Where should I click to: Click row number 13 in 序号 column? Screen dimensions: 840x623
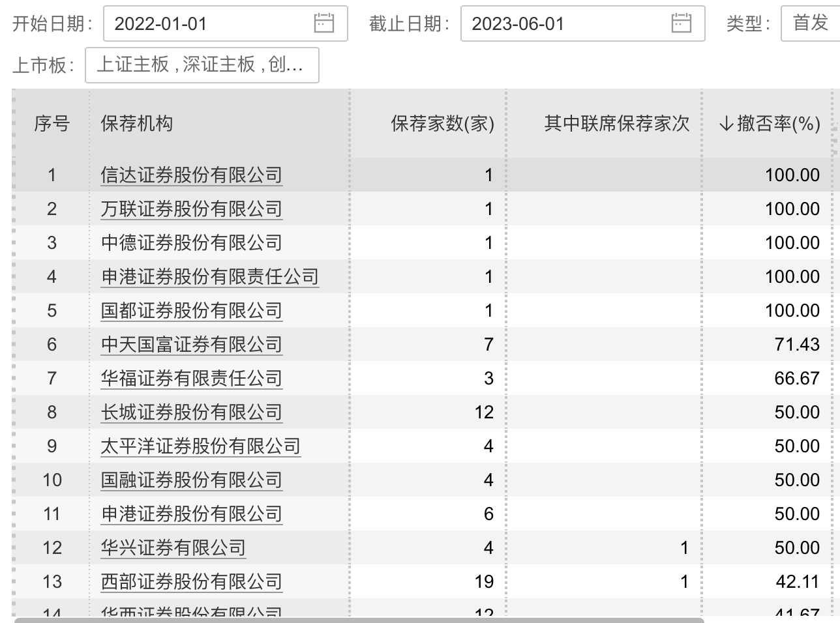52,581
